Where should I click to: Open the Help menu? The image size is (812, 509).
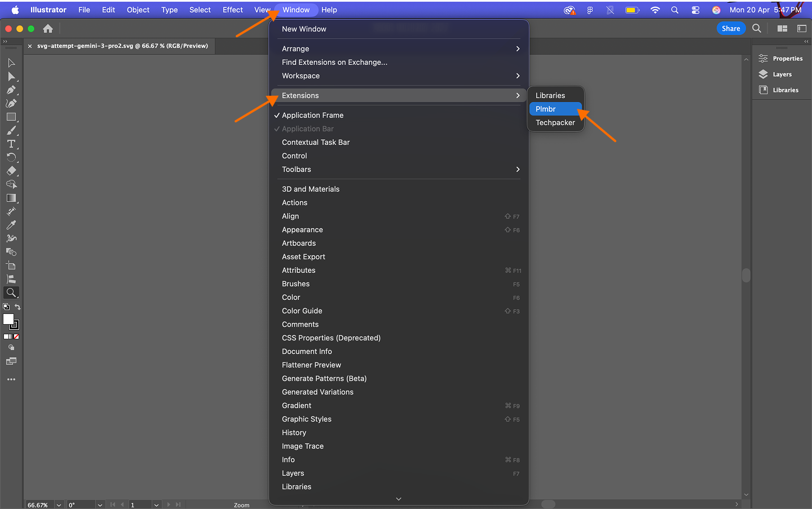pyautogui.click(x=329, y=10)
